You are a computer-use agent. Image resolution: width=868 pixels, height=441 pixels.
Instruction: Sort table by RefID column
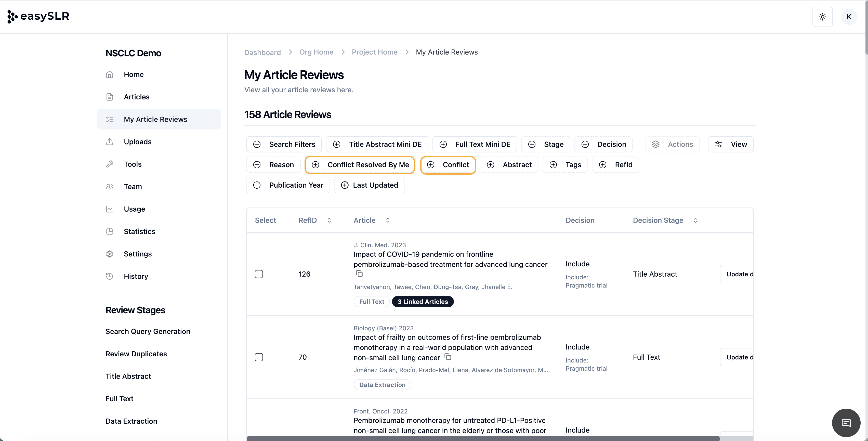point(329,220)
